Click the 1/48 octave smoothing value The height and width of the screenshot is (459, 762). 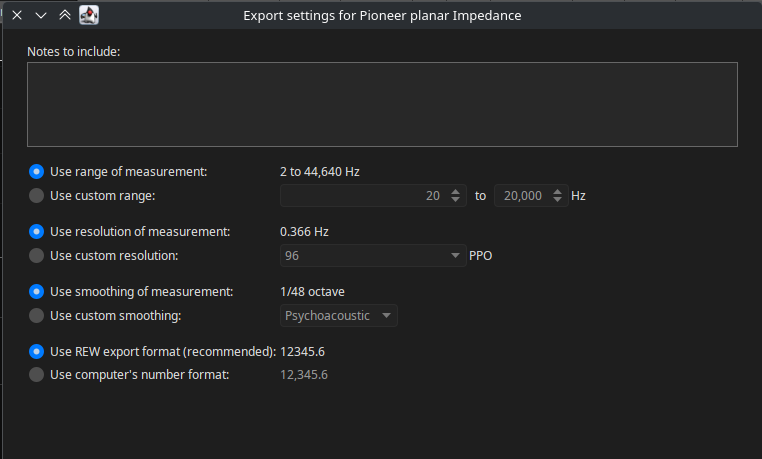click(x=312, y=291)
